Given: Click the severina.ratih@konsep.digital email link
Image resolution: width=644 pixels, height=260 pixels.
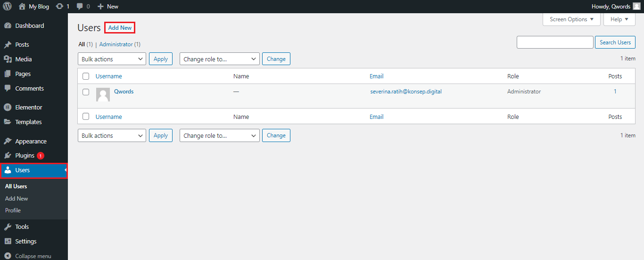Looking at the screenshot, I should (x=406, y=92).
